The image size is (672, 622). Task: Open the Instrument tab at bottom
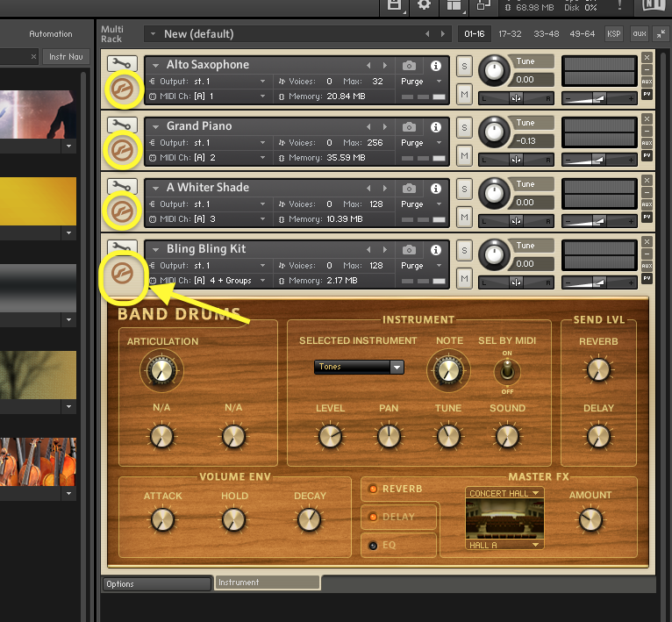(x=268, y=583)
